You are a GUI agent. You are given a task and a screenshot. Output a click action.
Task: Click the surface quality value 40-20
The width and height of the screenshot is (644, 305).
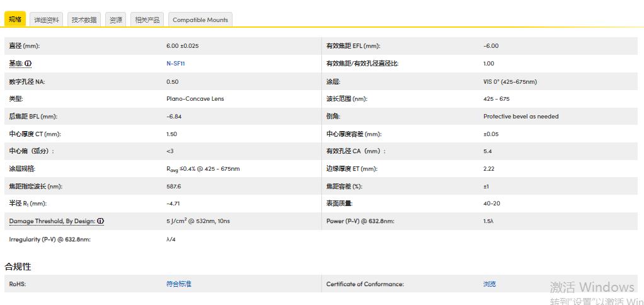point(492,204)
